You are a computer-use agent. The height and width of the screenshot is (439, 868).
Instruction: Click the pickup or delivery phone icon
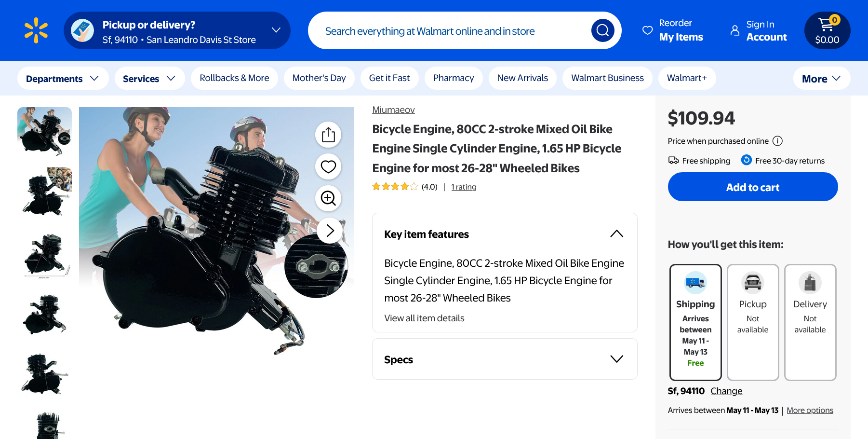[82, 30]
